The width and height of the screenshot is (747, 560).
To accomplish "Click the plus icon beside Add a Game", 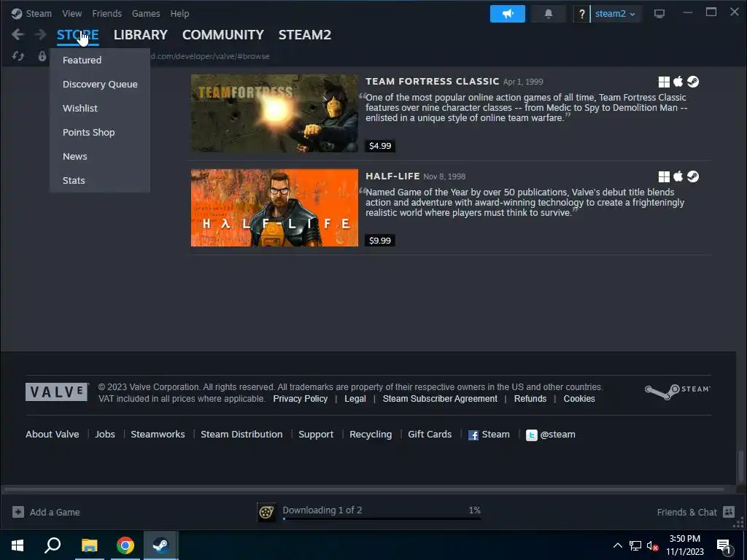I will tap(18, 512).
